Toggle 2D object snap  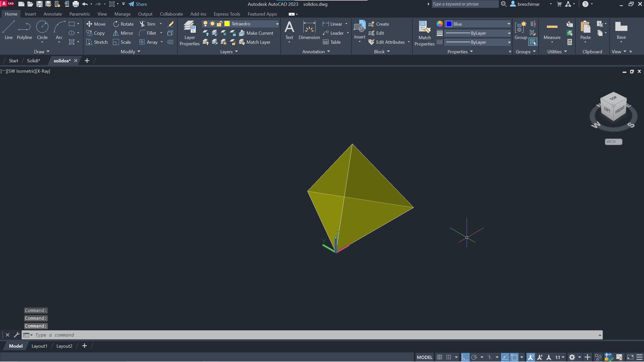coord(514,357)
